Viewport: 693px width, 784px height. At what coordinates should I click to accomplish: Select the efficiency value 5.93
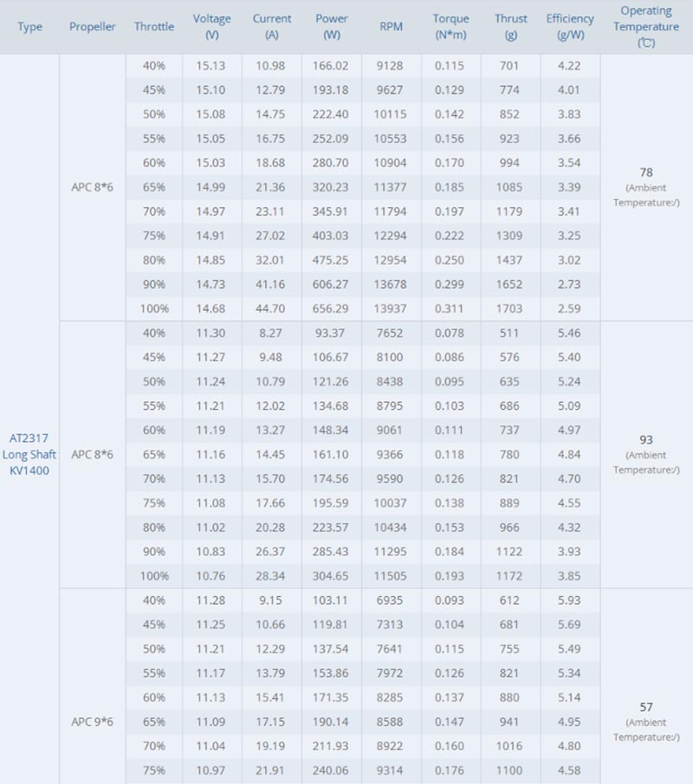(570, 599)
